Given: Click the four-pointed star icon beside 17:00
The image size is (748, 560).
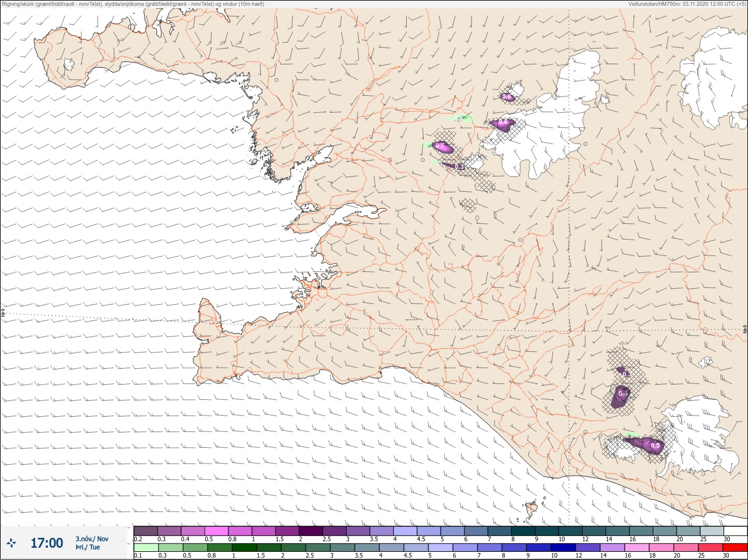Looking at the screenshot, I should [x=11, y=544].
